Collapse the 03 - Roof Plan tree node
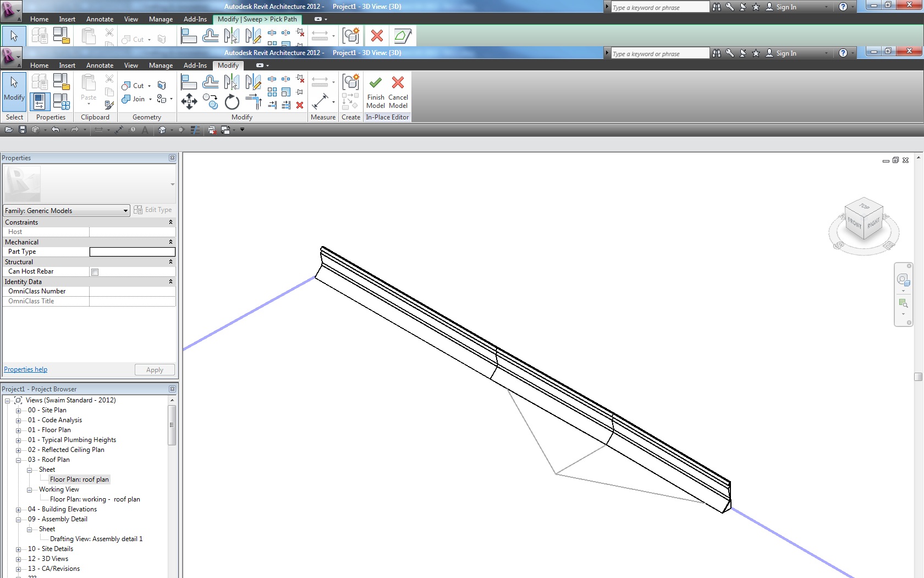This screenshot has height=578, width=924. point(18,460)
